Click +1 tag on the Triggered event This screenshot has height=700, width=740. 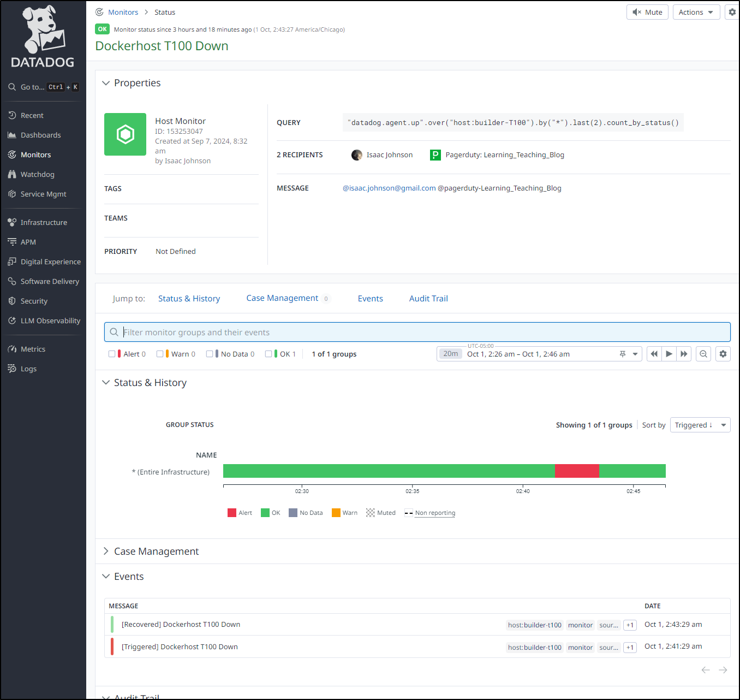[x=630, y=648]
